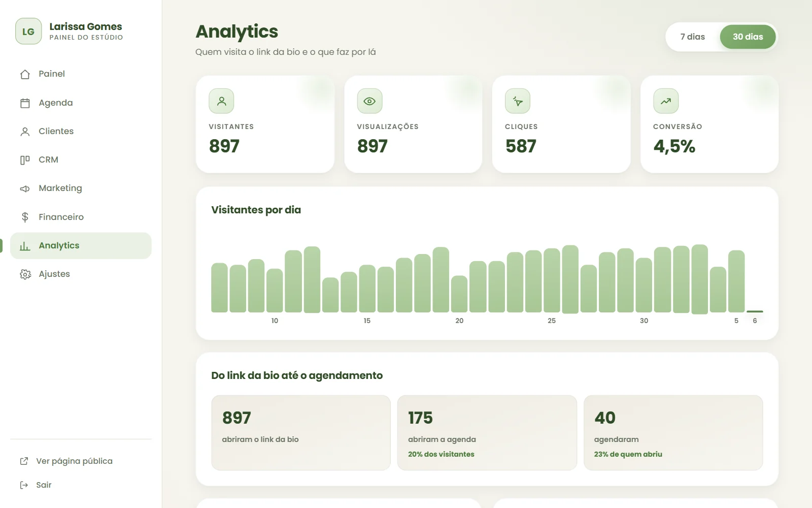The image size is (812, 508).
Task: Open the Painel menu item
Action: 81,74
